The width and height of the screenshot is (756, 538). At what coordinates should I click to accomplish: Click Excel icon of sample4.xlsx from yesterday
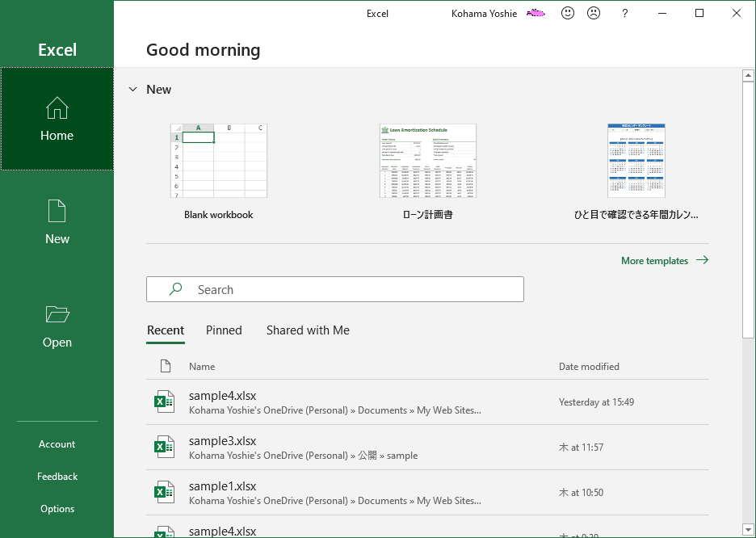click(164, 401)
